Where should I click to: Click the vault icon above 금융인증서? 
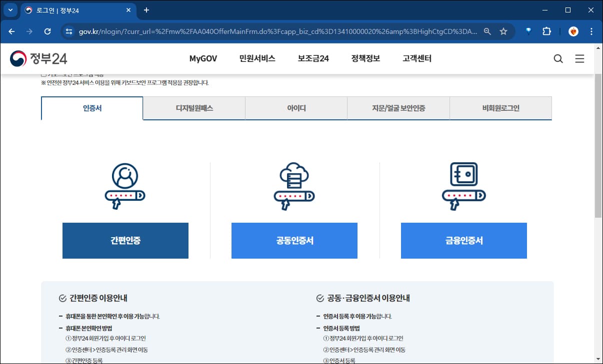pyautogui.click(x=463, y=185)
